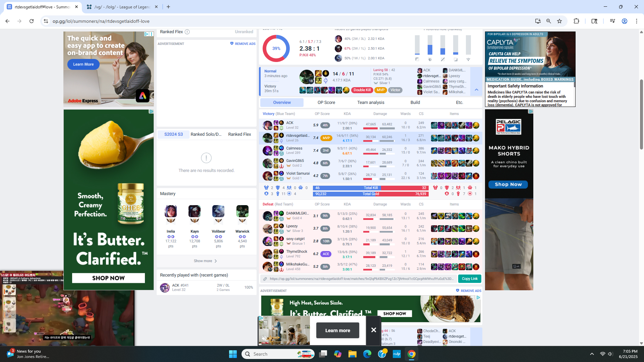
Task: Open Windows Start menu
Action: tap(233, 354)
